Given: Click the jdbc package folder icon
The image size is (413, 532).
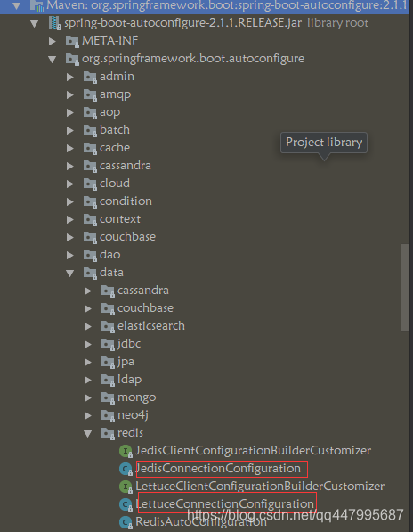Looking at the screenshot, I should [108, 344].
